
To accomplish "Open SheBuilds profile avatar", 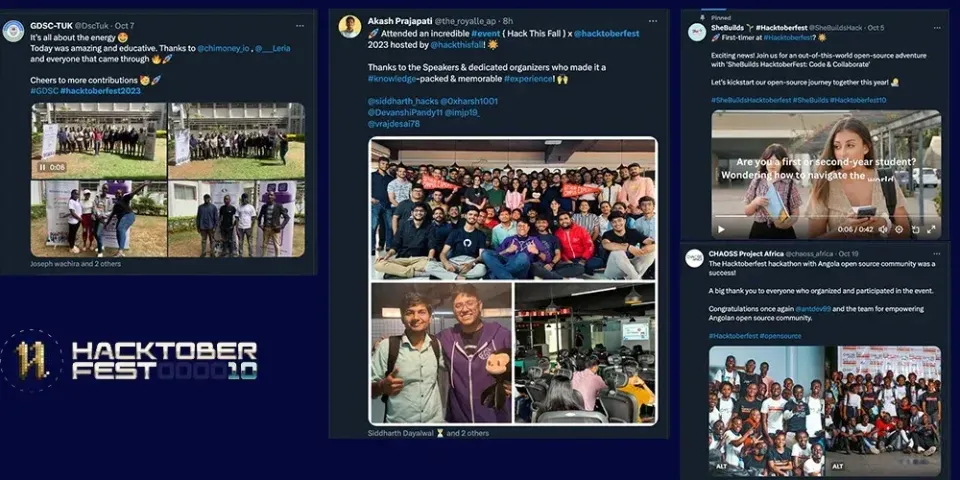I will [x=697, y=32].
